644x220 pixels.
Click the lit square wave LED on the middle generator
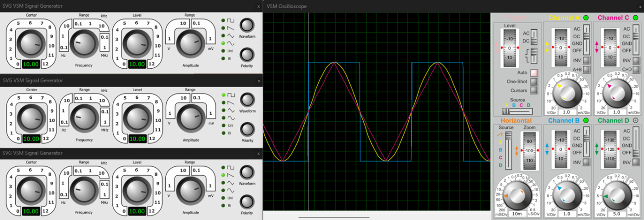tap(223, 95)
